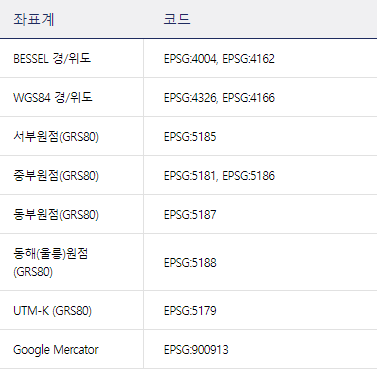Select the EPSG:5187 code cell
The height and width of the screenshot is (377, 377).
260,214
